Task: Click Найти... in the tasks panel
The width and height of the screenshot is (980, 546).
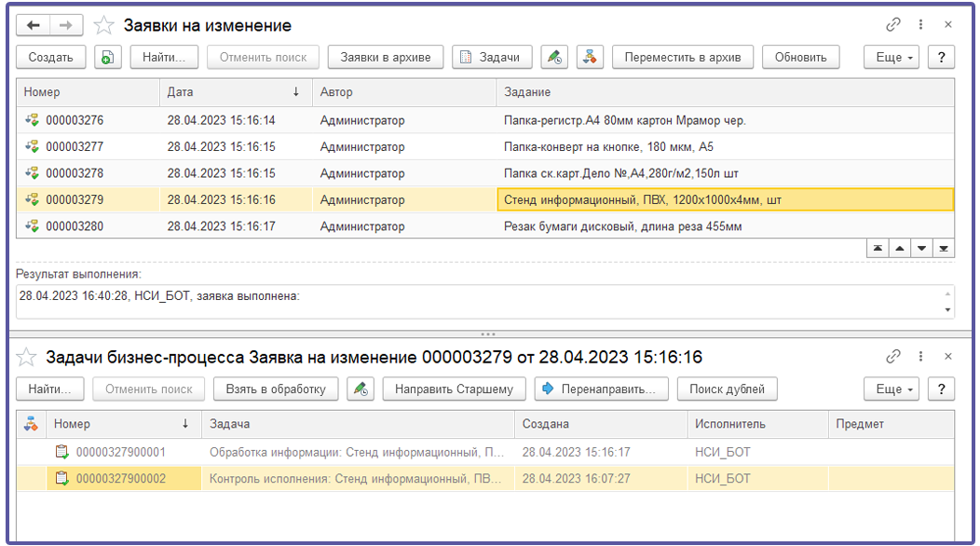Action: (49, 389)
